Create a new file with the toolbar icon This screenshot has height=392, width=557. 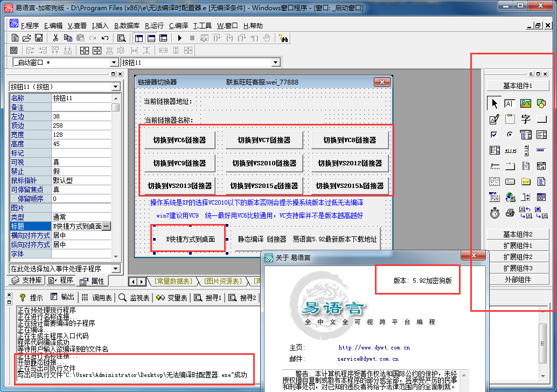15,38
